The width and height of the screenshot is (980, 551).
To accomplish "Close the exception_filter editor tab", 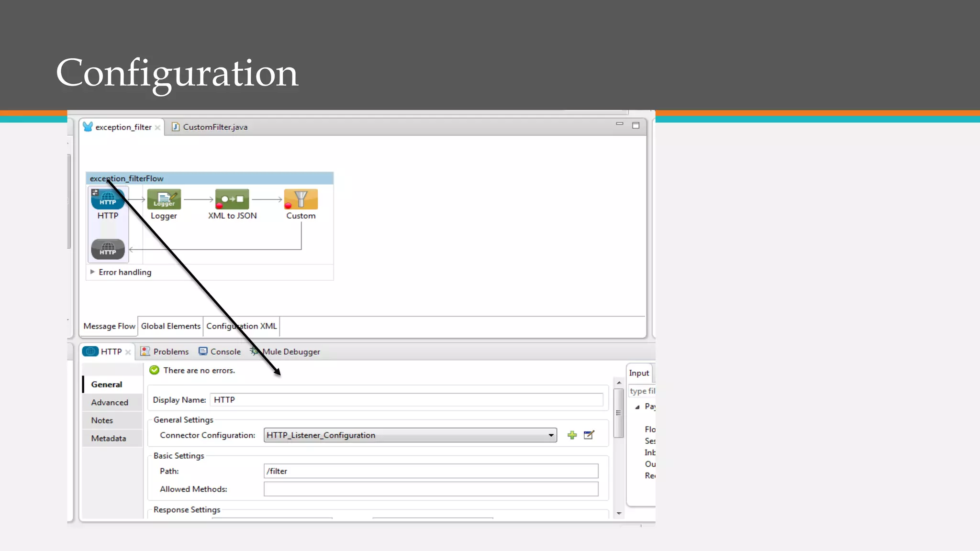I will (x=157, y=128).
